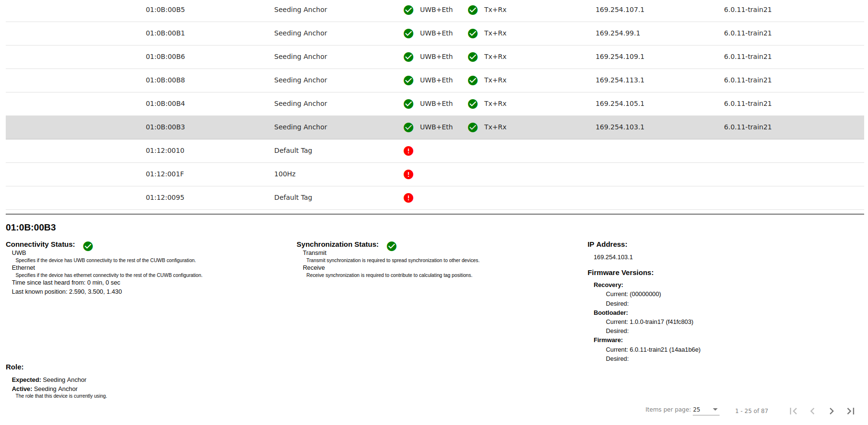This screenshot has width=868, height=425.
Task: Click green UWB+Eth check icon for 01:0B:00B5
Action: click(408, 10)
